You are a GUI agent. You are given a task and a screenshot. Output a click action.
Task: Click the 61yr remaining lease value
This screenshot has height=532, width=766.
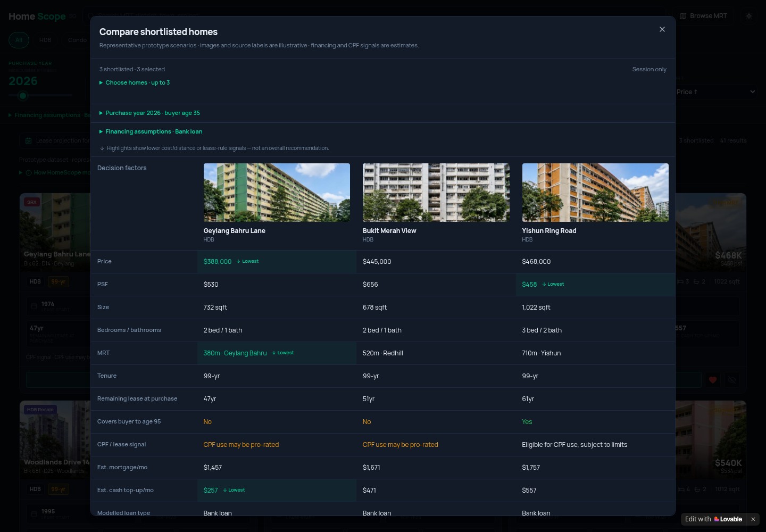coord(528,399)
